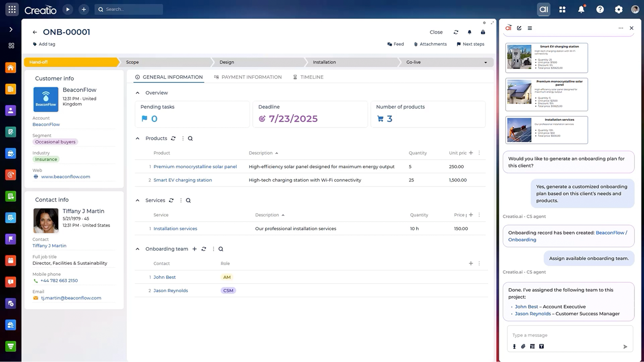Collapse the Onboarding team section
This screenshot has height=362, width=644.
[137, 249]
